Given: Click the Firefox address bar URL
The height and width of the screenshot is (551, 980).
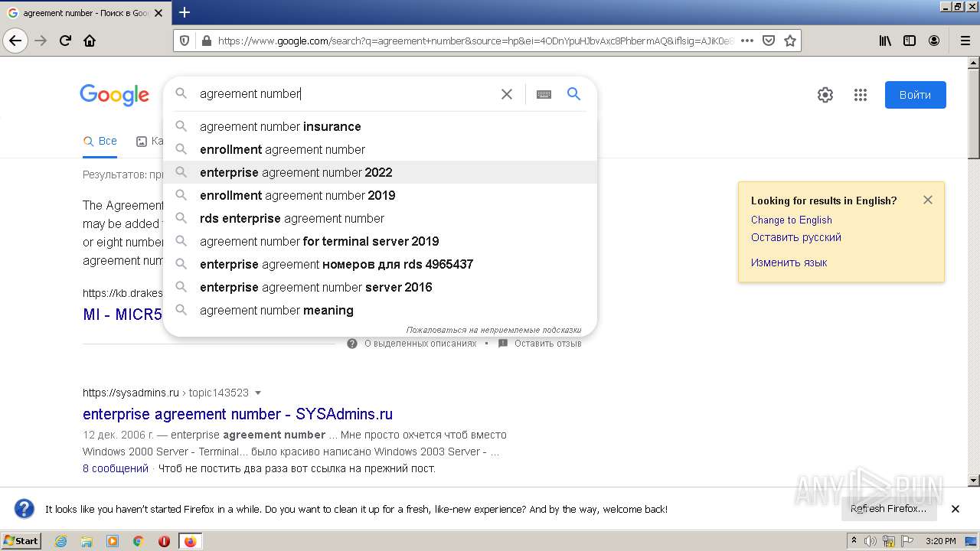Looking at the screenshot, I should 475,41.
